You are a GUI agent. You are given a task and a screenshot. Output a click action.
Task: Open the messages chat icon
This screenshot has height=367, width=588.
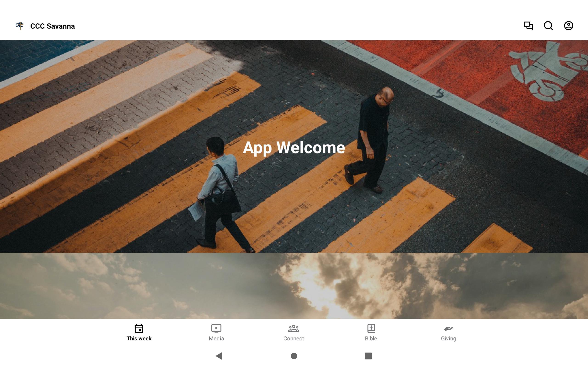click(528, 26)
